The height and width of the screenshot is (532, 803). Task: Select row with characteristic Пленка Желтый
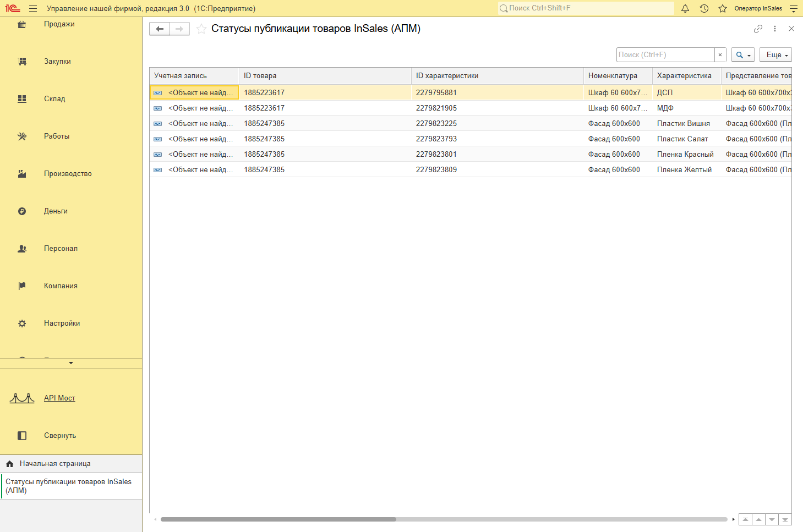[471, 170]
